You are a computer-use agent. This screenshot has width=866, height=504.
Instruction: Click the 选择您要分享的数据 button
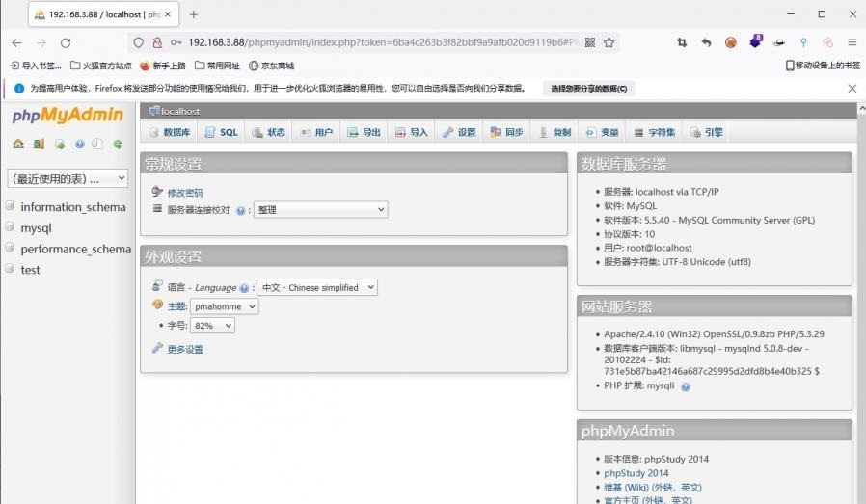tap(589, 89)
